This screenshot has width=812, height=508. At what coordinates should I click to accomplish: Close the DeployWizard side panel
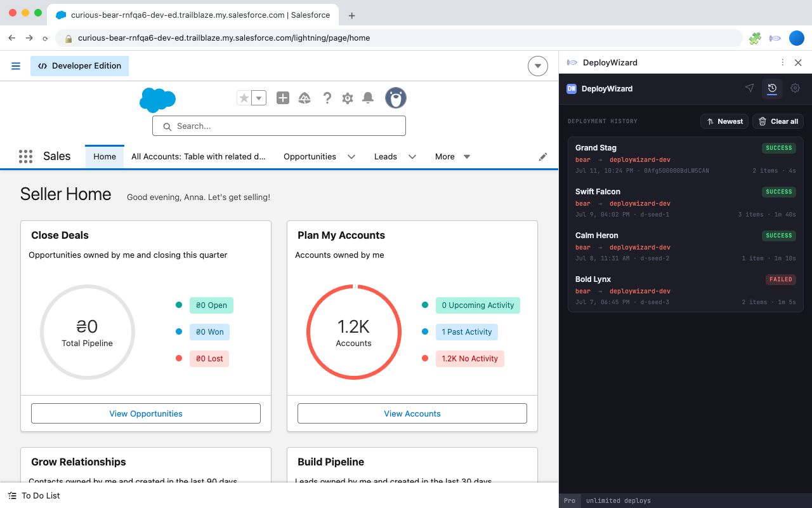pyautogui.click(x=799, y=62)
